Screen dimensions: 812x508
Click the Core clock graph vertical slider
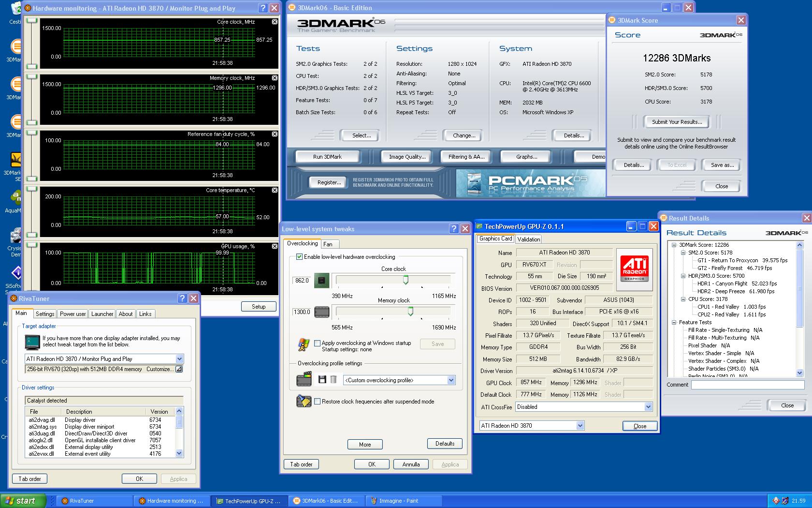[32, 44]
